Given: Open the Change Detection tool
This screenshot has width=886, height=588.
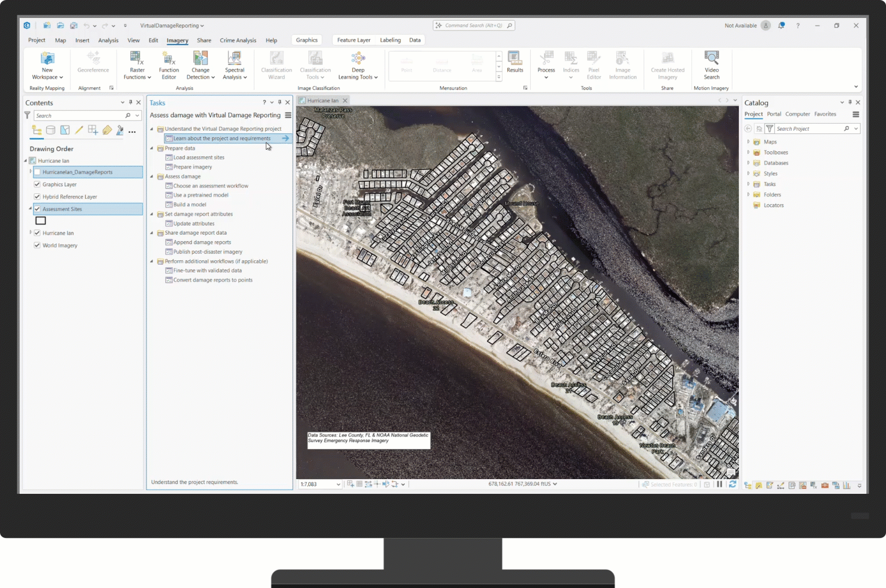Looking at the screenshot, I should (201, 65).
